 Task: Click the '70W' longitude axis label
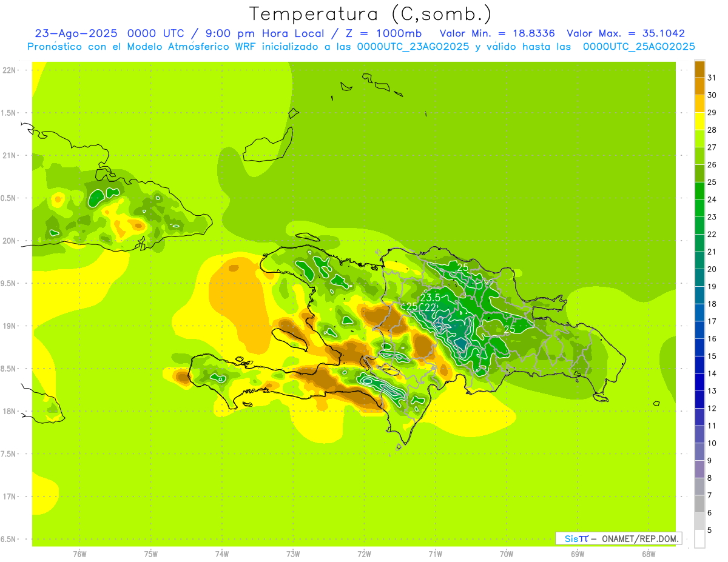coord(507,554)
